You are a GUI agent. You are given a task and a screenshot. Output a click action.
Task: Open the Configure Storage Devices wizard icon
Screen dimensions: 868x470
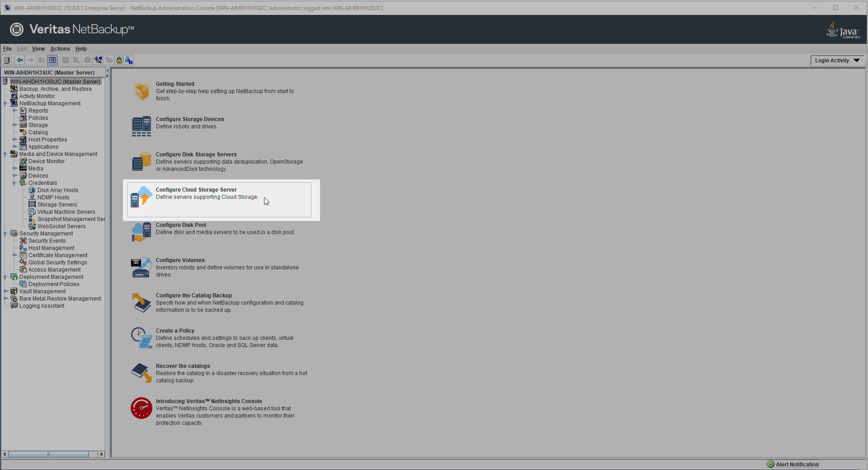click(142, 126)
